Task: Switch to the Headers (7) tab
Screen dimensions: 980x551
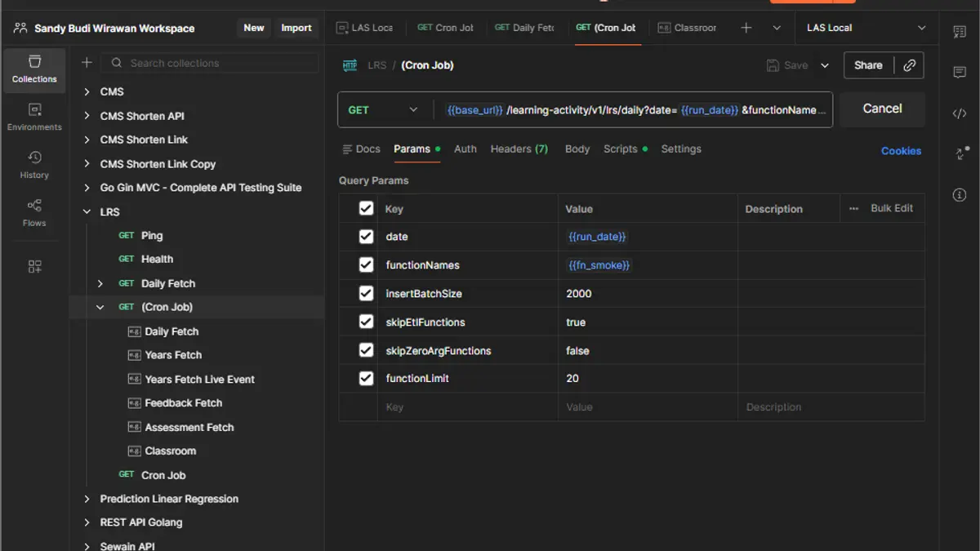Action: coord(519,149)
